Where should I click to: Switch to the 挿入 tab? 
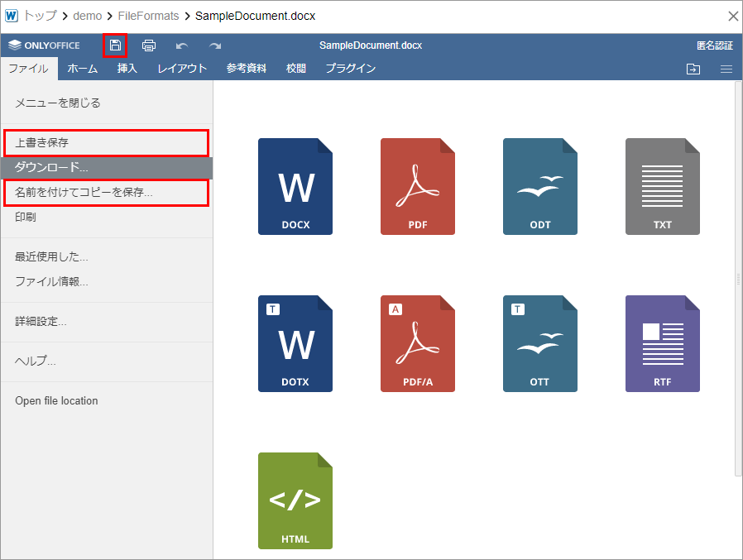[x=127, y=69]
